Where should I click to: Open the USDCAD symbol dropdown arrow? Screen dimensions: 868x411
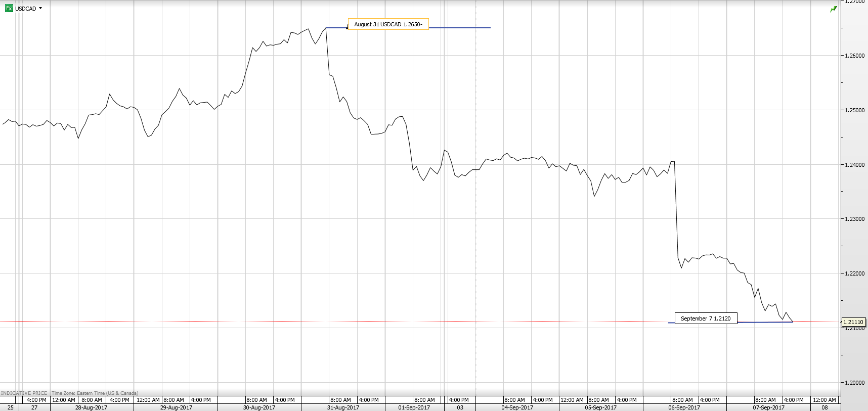point(40,8)
